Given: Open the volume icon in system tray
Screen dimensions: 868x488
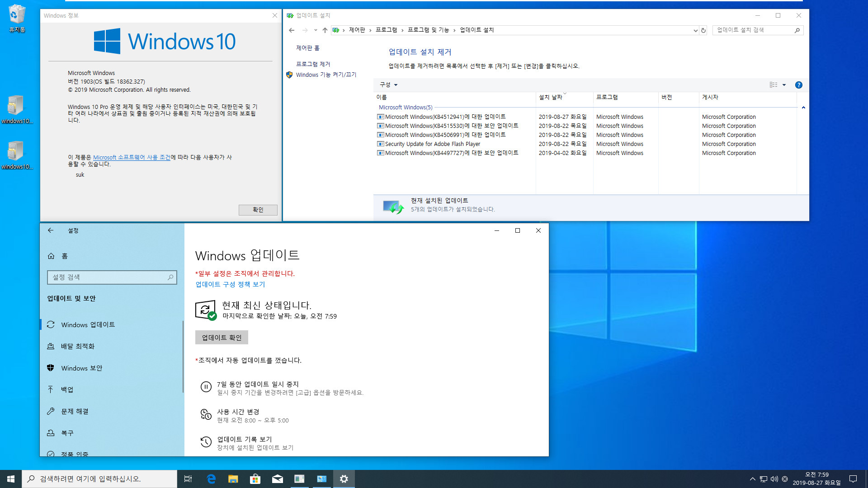Looking at the screenshot, I should 774,479.
